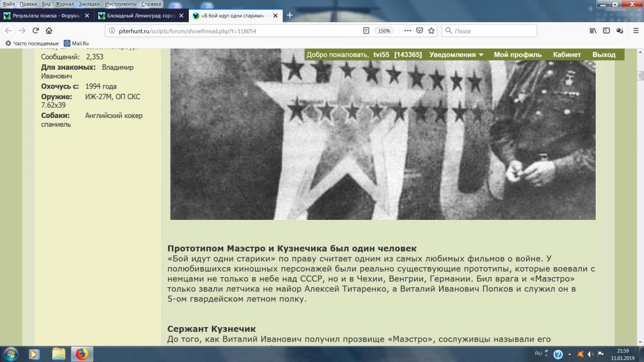Open the Вид menu
This screenshot has width=644, height=362.
[x=46, y=4]
